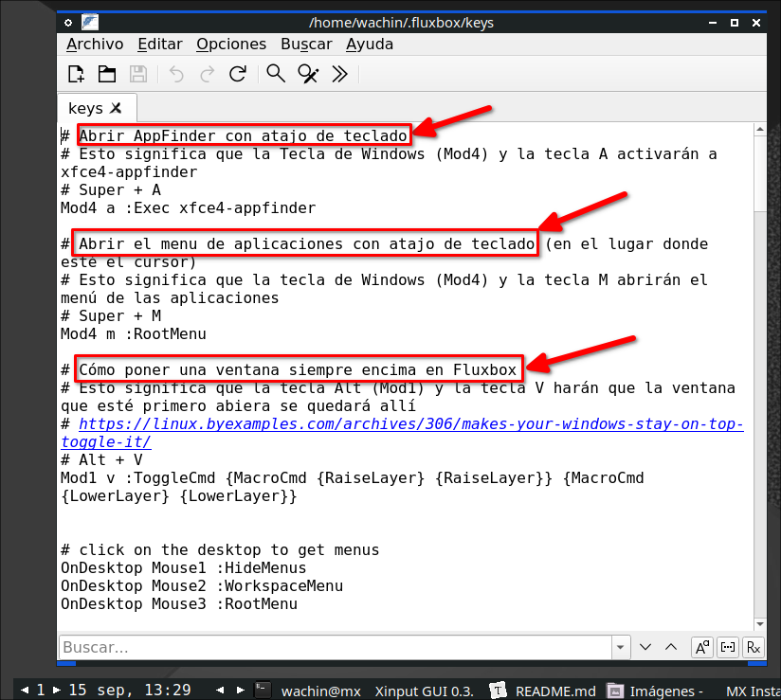Image resolution: width=781 pixels, height=700 pixels.
Task: Open wachin@mx terminal from taskbar
Action: tap(309, 691)
